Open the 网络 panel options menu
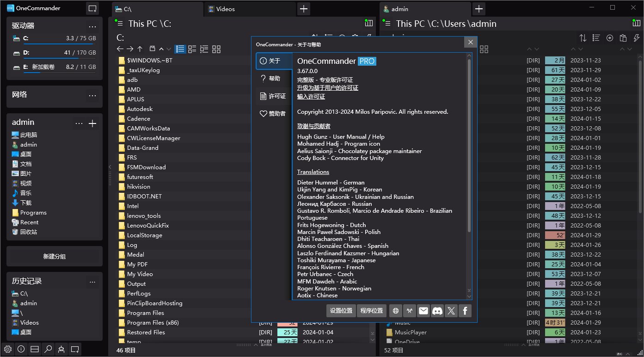Viewport: 644px width, 357px height. [92, 95]
